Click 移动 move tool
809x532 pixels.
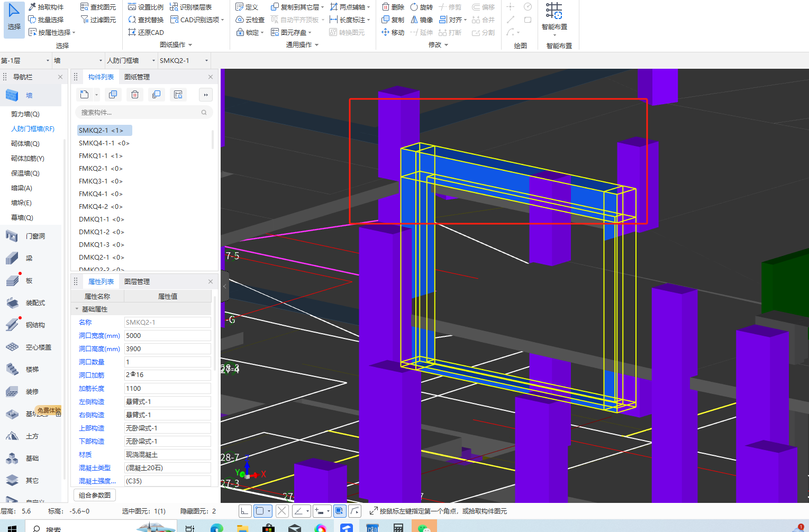point(393,32)
